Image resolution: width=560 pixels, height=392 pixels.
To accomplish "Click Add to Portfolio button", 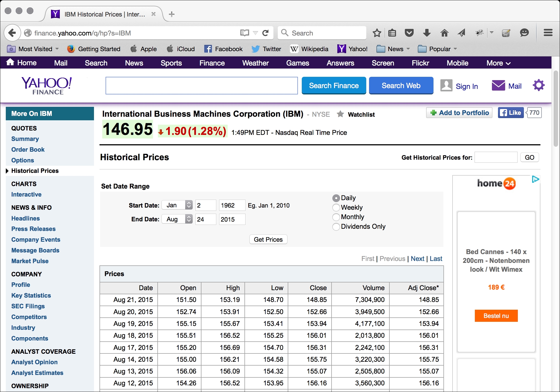I will [459, 113].
